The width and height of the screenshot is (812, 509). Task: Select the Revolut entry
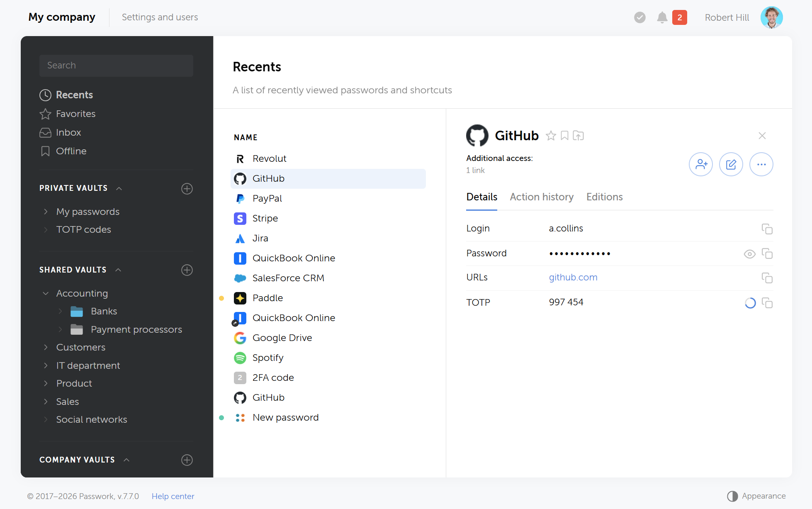[x=328, y=158]
